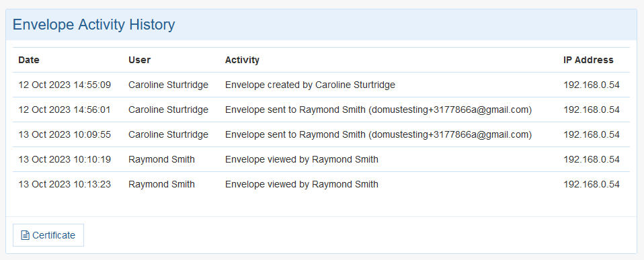This screenshot has width=644, height=260.
Task: Click Caroline Sturtridge user in first row
Action: tap(168, 85)
